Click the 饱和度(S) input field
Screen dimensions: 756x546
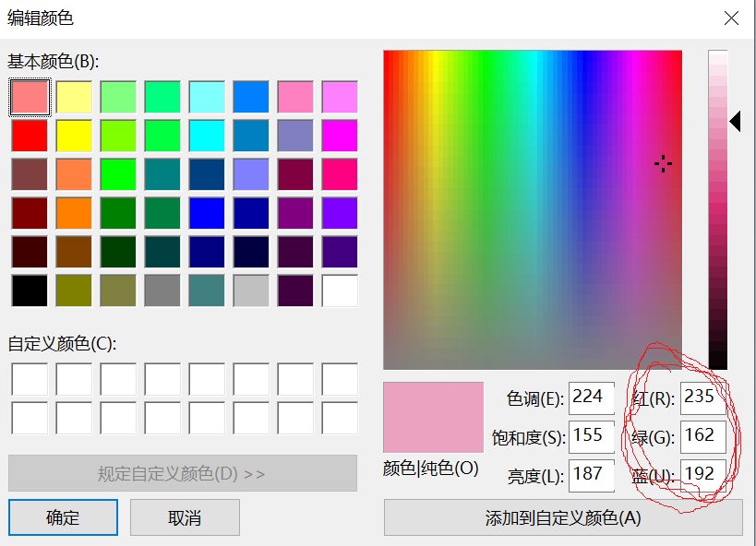(x=592, y=436)
